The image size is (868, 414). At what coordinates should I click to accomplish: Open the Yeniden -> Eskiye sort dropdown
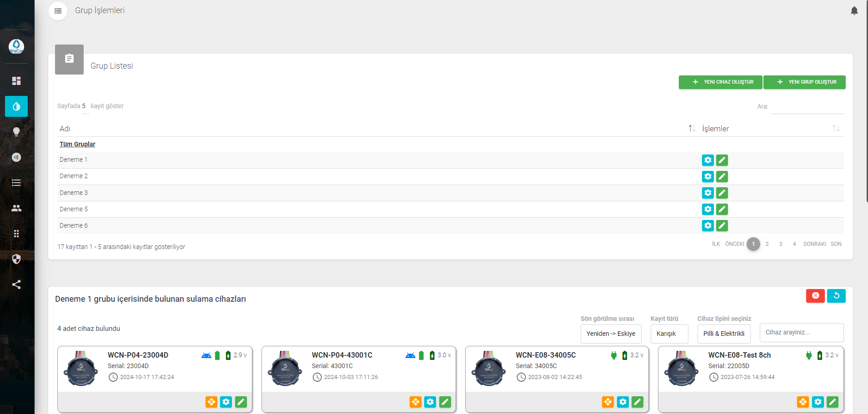611,334
